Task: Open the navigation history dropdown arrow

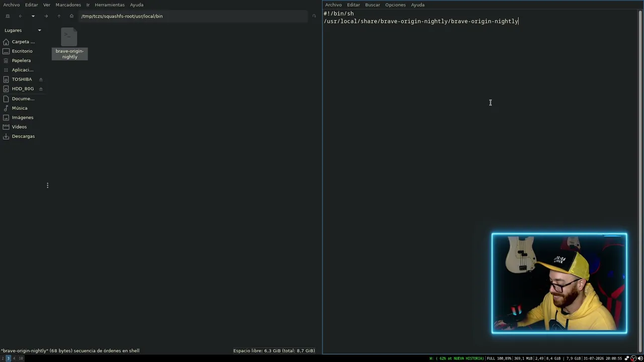Action: 33,16
